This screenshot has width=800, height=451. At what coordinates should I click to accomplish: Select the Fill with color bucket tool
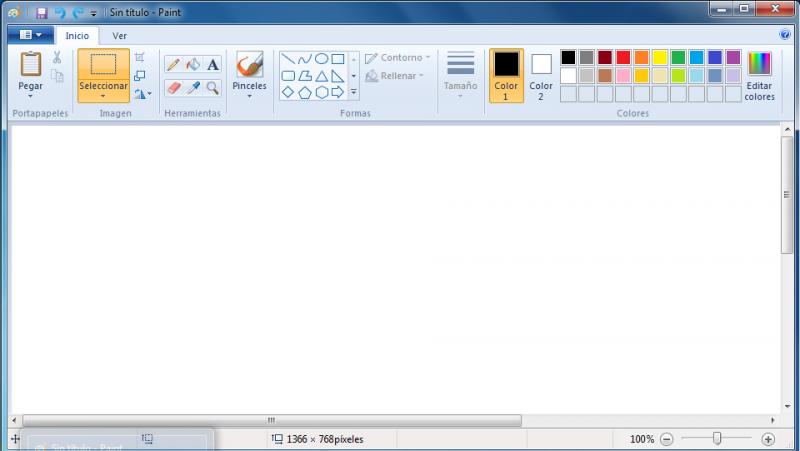click(193, 65)
